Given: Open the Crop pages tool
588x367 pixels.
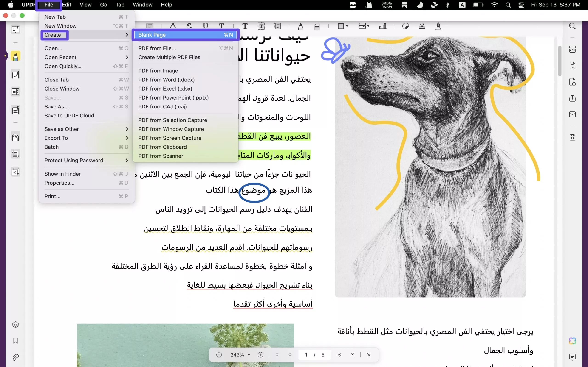Looking at the screenshot, I should (x=15, y=154).
